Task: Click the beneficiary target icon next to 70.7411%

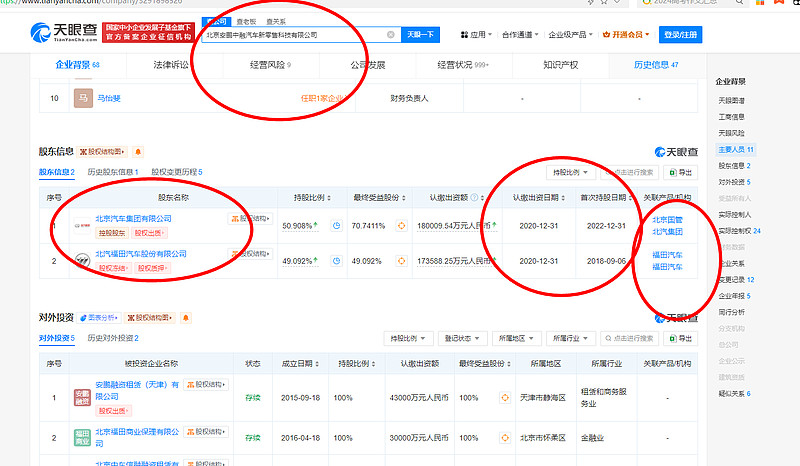Action: tap(402, 226)
